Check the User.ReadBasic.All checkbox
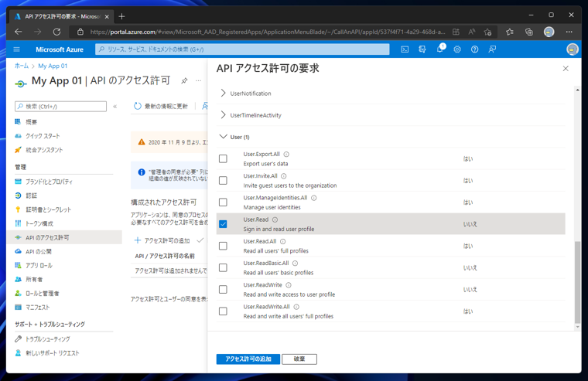This screenshot has height=381, width=588. [223, 267]
